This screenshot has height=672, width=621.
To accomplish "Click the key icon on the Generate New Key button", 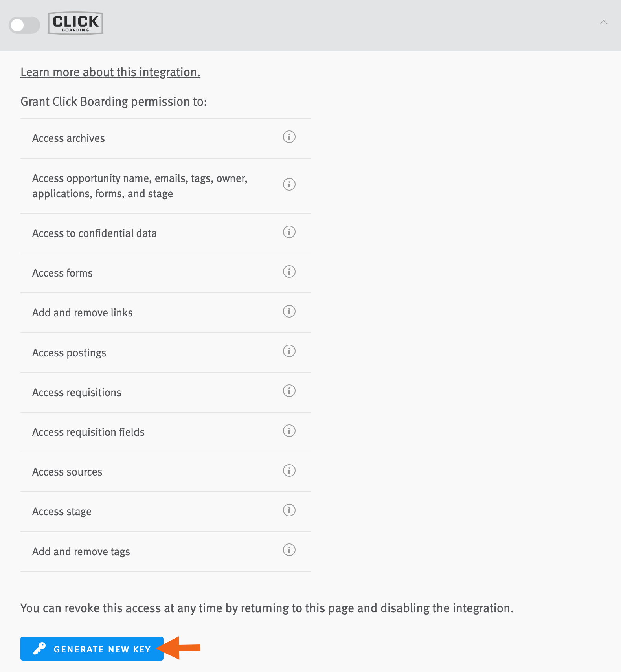I will (x=39, y=649).
